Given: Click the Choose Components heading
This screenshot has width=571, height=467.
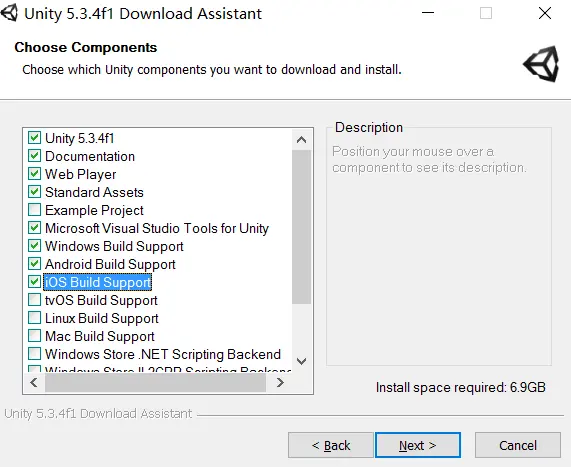Looking at the screenshot, I should 86,47.
